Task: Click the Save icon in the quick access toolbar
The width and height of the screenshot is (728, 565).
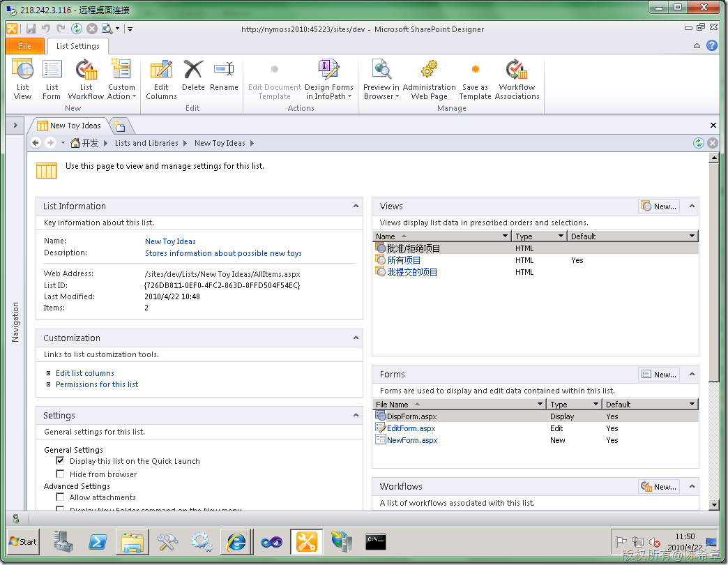Action: [x=31, y=29]
